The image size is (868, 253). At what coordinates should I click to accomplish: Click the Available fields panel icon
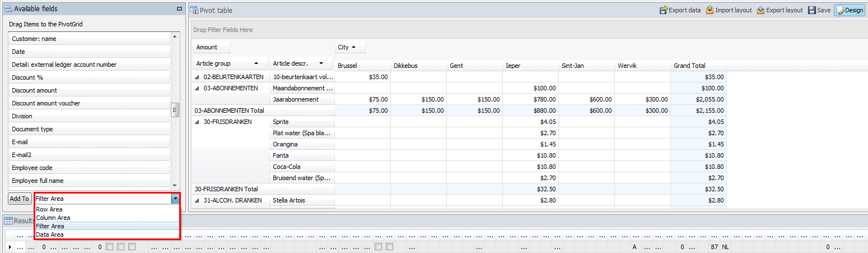pyautogui.click(x=8, y=9)
